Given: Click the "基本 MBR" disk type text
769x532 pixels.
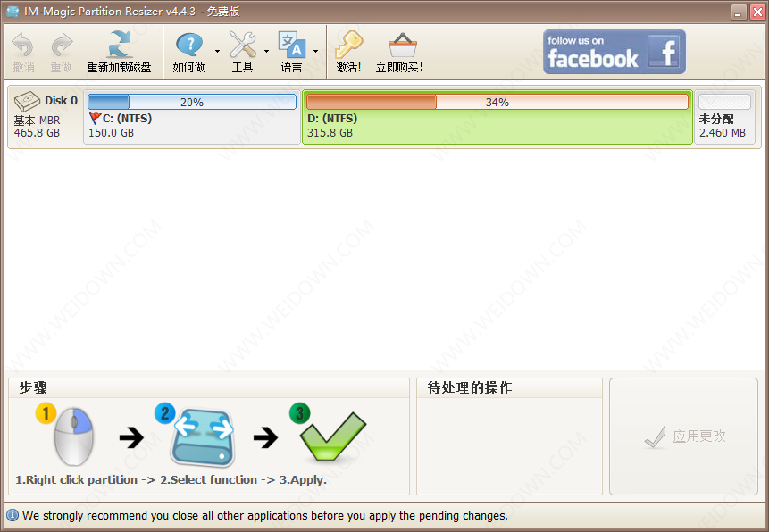Looking at the screenshot, I should 37,121.
